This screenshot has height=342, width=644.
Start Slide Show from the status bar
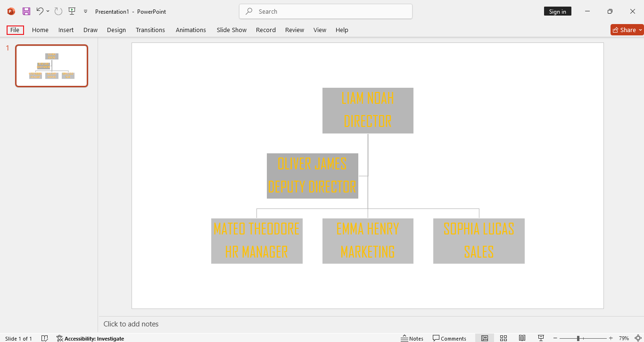point(541,338)
